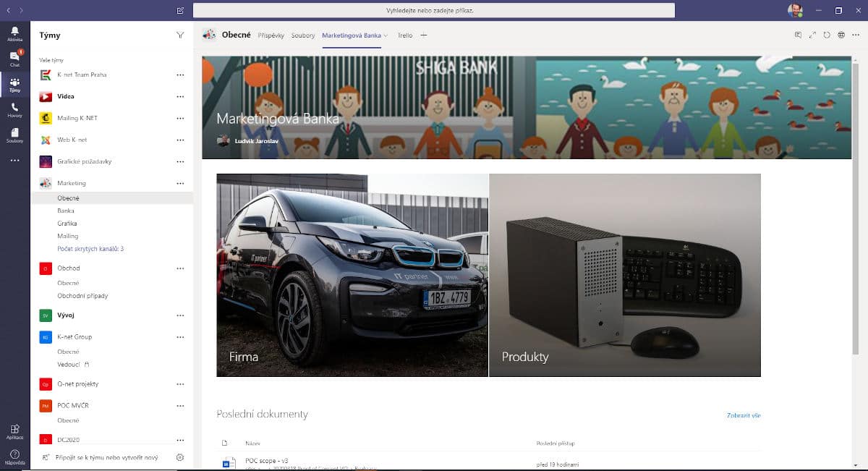Switch to the Příspěvky tab
The height and width of the screenshot is (471, 868).
pyautogui.click(x=271, y=35)
